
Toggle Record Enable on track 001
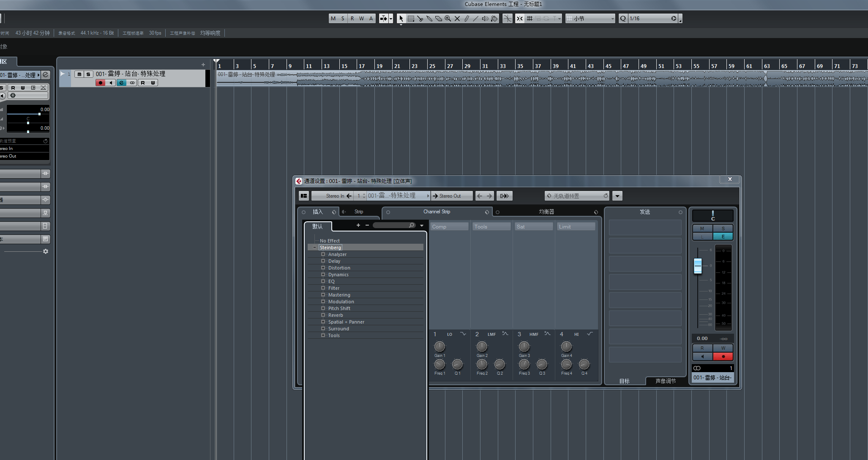click(101, 83)
